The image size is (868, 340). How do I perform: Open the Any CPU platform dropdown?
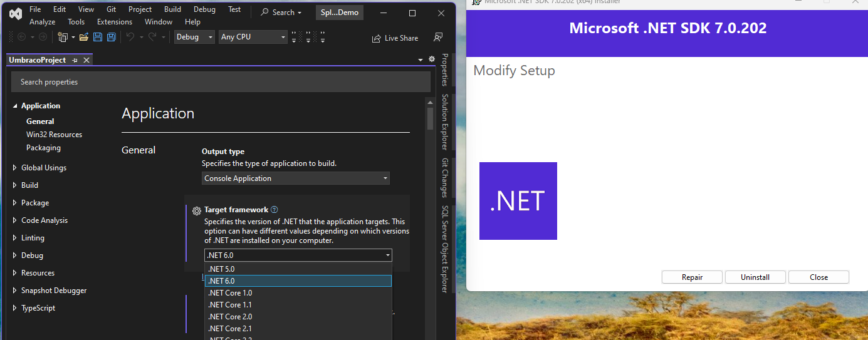pyautogui.click(x=253, y=37)
